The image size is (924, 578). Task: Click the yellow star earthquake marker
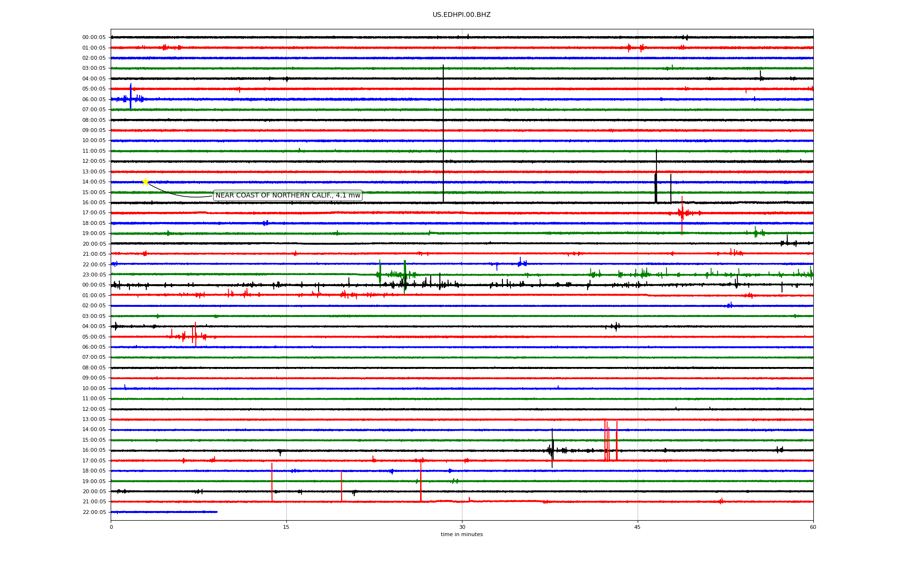click(145, 182)
